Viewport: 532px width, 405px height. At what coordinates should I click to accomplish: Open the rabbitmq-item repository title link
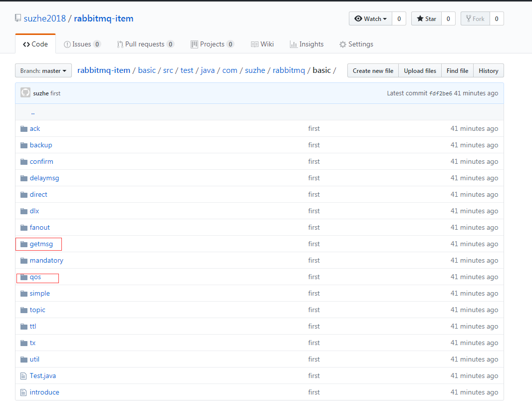[103, 18]
